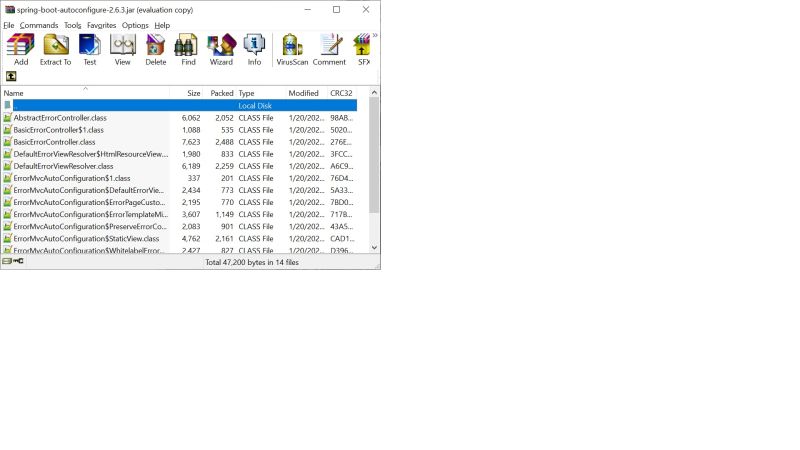
Task: Select ErrorMvcAutoConfiguration$PreserveErrorCo... file
Action: pyautogui.click(x=180, y=227)
